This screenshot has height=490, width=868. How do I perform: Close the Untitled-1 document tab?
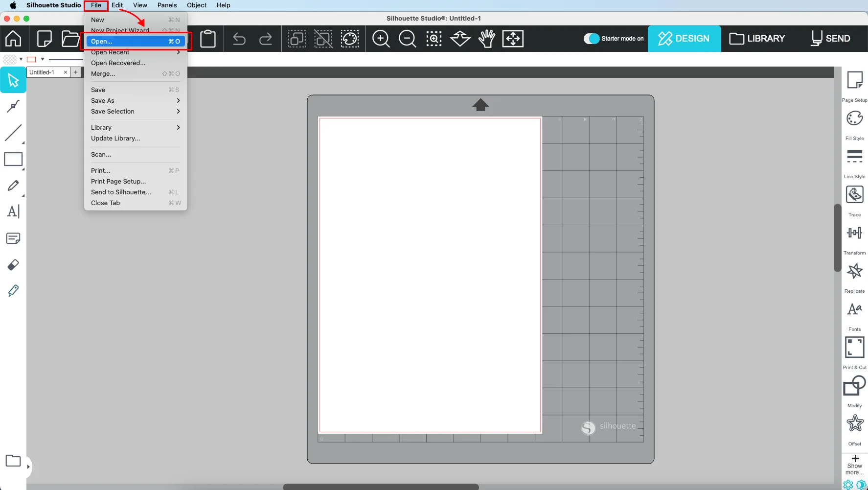(x=66, y=72)
